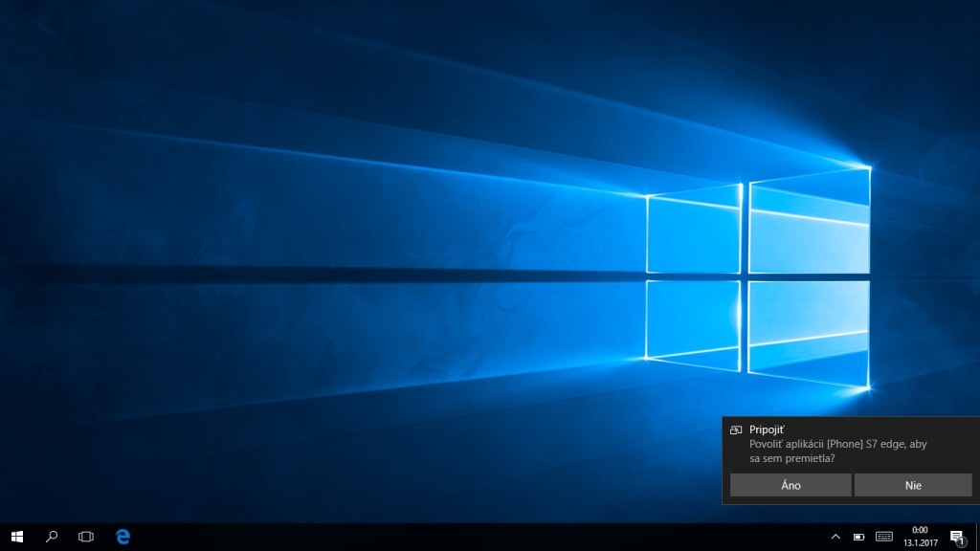The image size is (980, 551).
Task: Click the Pripojiť cast icon in the notification
Action: tap(736, 430)
